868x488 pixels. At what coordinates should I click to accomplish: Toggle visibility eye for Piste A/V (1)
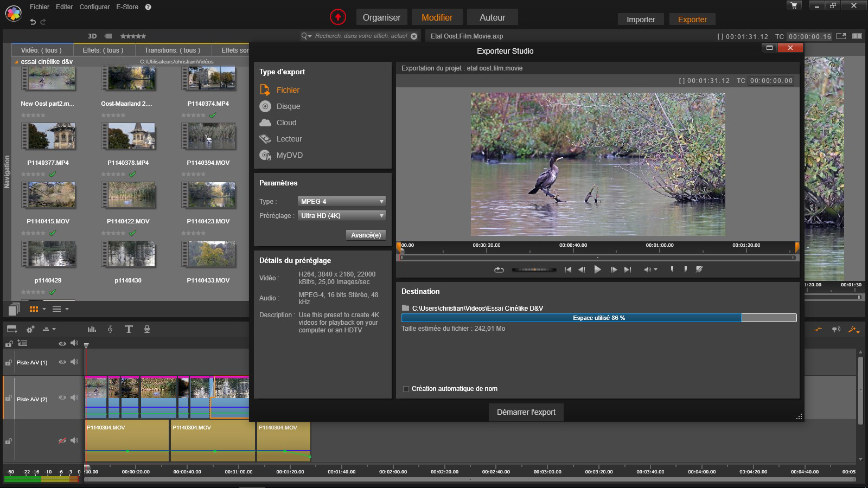[x=62, y=362]
